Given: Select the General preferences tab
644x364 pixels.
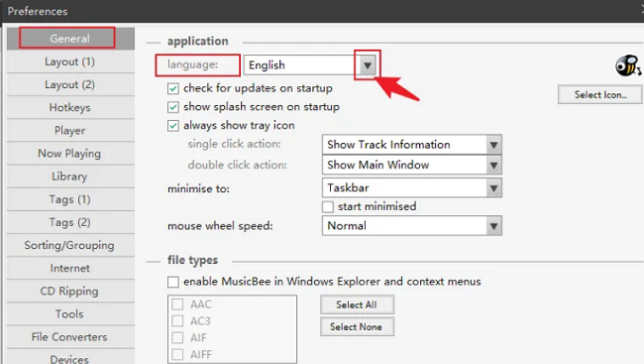Looking at the screenshot, I should [70, 39].
